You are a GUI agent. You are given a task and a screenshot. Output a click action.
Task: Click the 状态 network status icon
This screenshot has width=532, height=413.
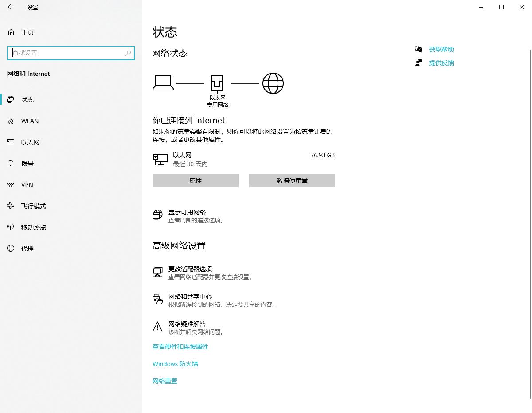point(11,99)
